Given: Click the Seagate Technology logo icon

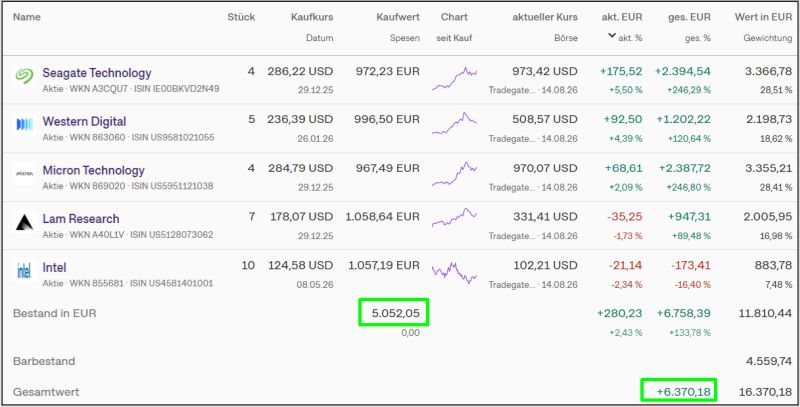Looking at the screenshot, I should click(x=24, y=75).
